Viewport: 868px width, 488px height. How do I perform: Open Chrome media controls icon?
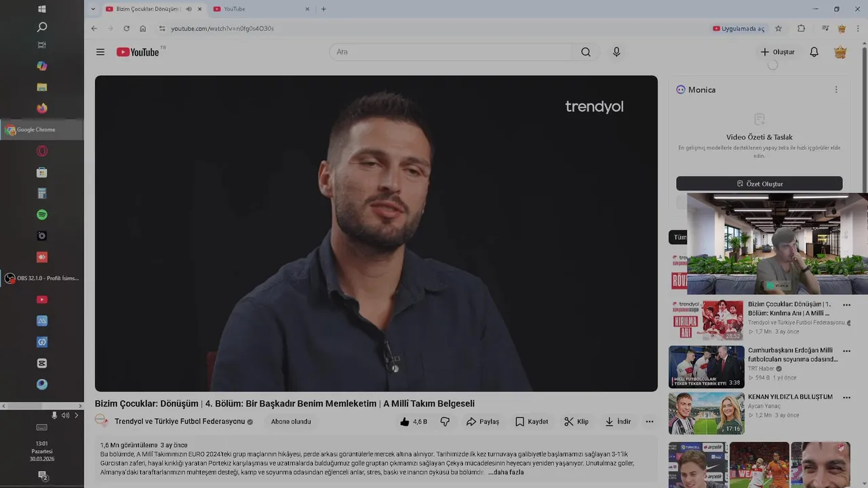click(x=825, y=28)
